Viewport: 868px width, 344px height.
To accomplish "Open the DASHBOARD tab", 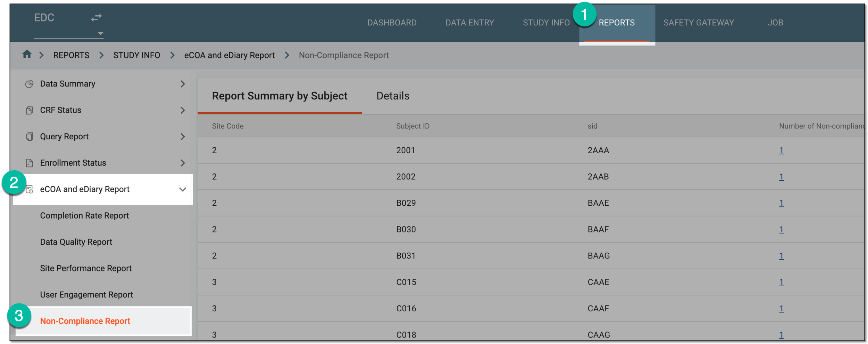I will (392, 23).
